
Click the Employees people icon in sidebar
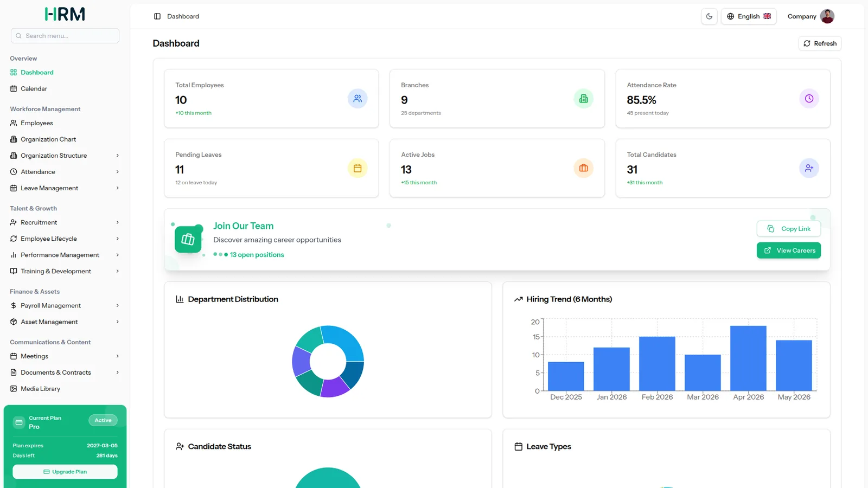coord(14,123)
